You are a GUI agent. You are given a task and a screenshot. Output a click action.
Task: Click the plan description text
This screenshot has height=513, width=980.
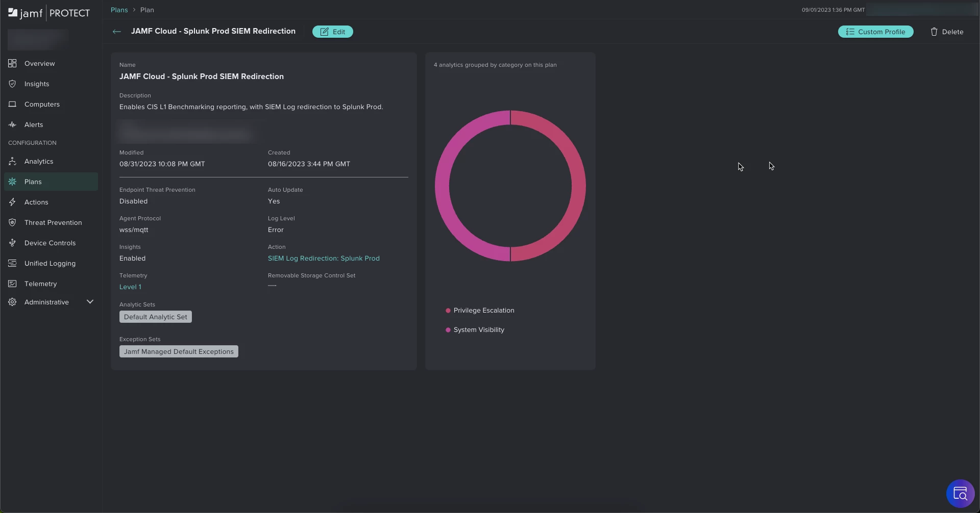pos(251,107)
